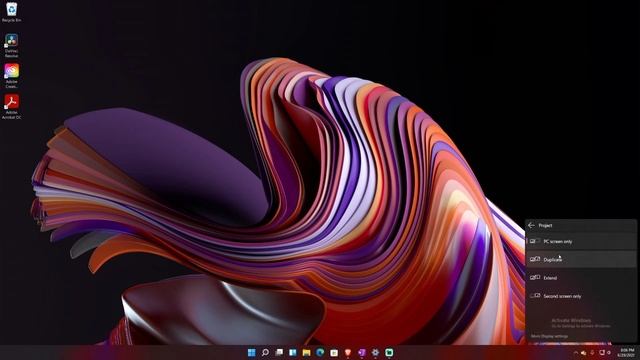
Task: Open the Widgets panel from taskbar
Action: (293, 352)
